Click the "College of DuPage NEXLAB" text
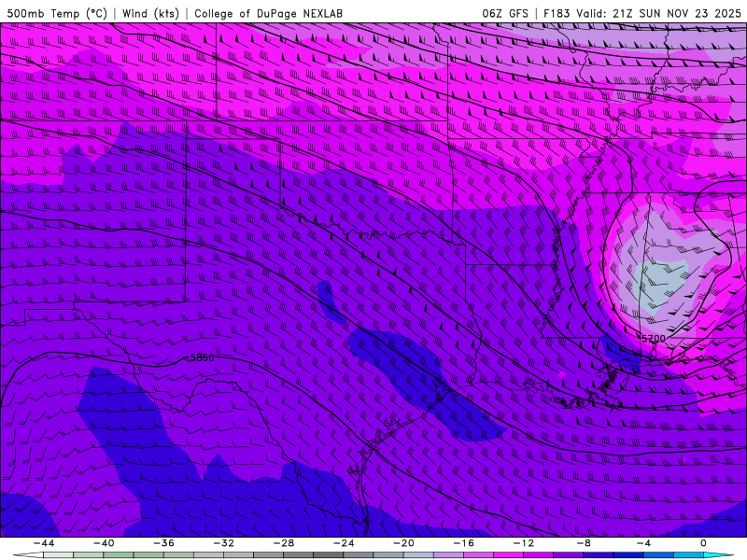This screenshot has height=560, width=747. pos(268,13)
